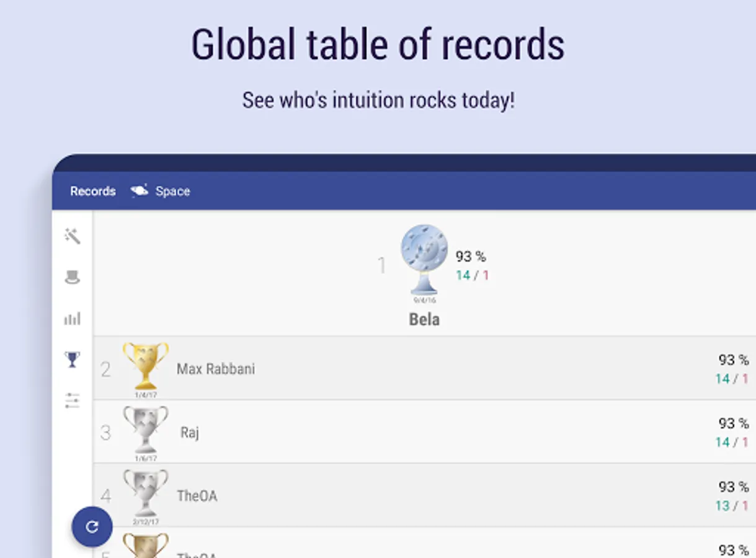Tap the round refresh button

tap(92, 527)
